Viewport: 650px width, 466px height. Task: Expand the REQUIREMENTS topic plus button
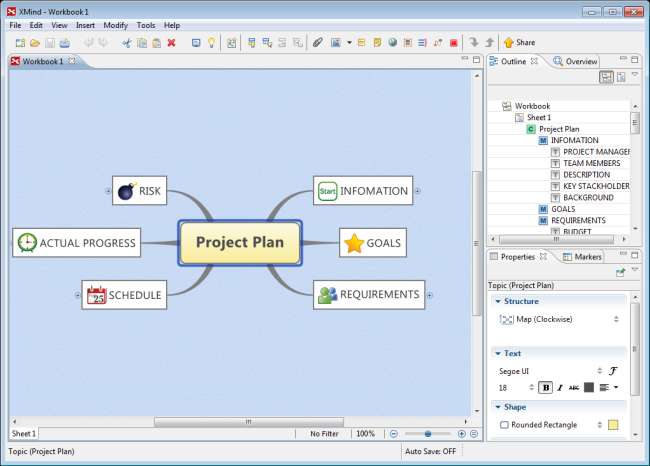tap(430, 296)
